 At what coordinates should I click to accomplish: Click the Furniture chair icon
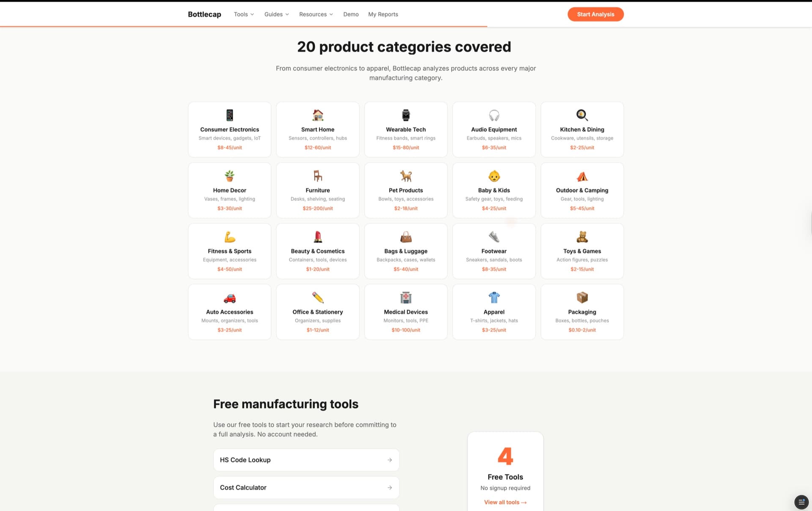pyautogui.click(x=318, y=176)
